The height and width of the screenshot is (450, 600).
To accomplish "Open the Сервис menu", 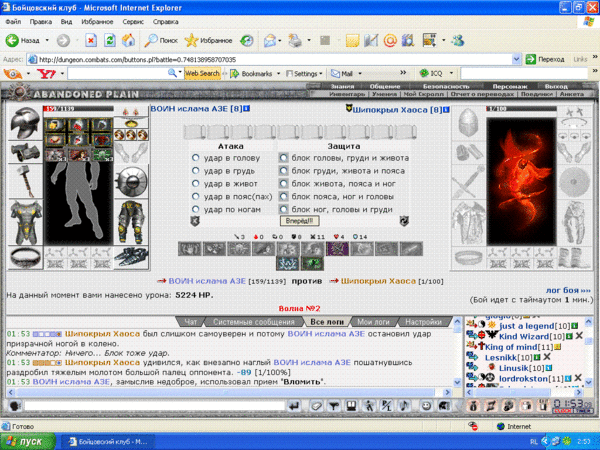I will [x=133, y=22].
